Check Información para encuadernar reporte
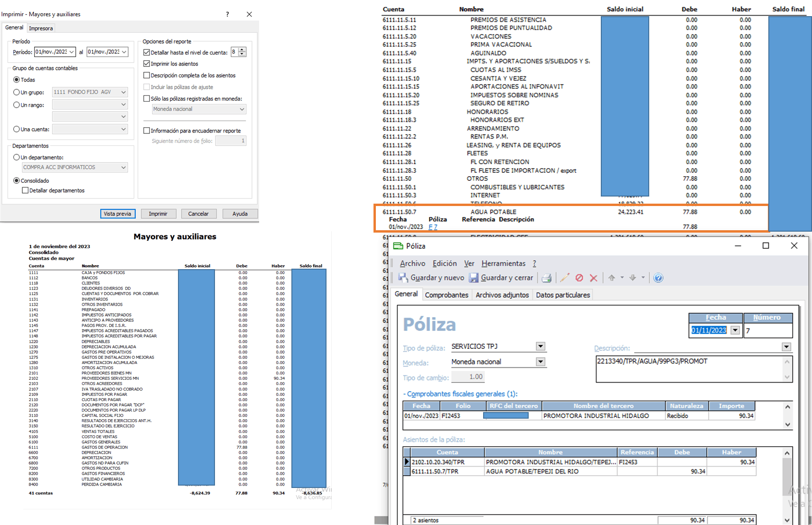This screenshot has height=525, width=812. [147, 131]
